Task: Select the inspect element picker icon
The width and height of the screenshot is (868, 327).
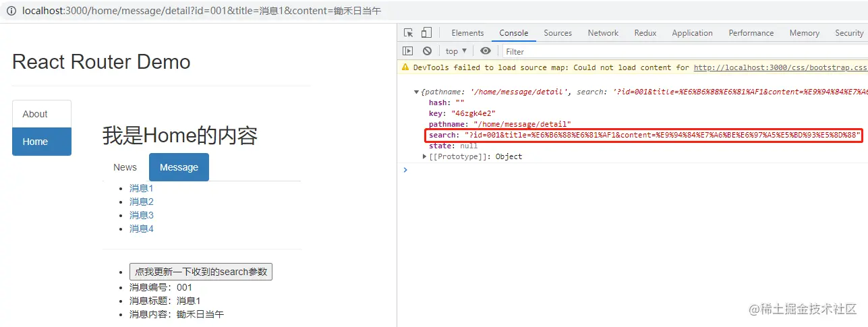Action: pyautogui.click(x=409, y=32)
